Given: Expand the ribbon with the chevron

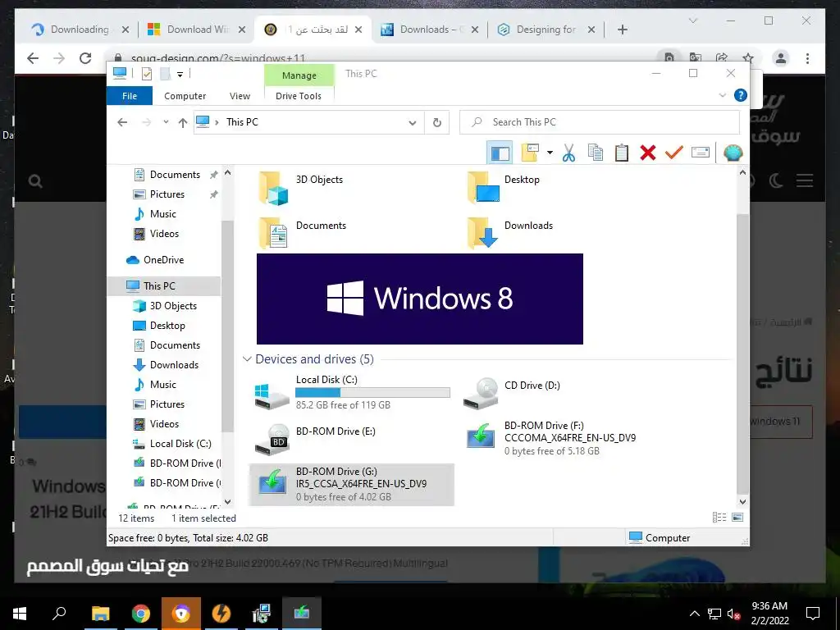Looking at the screenshot, I should 722,95.
